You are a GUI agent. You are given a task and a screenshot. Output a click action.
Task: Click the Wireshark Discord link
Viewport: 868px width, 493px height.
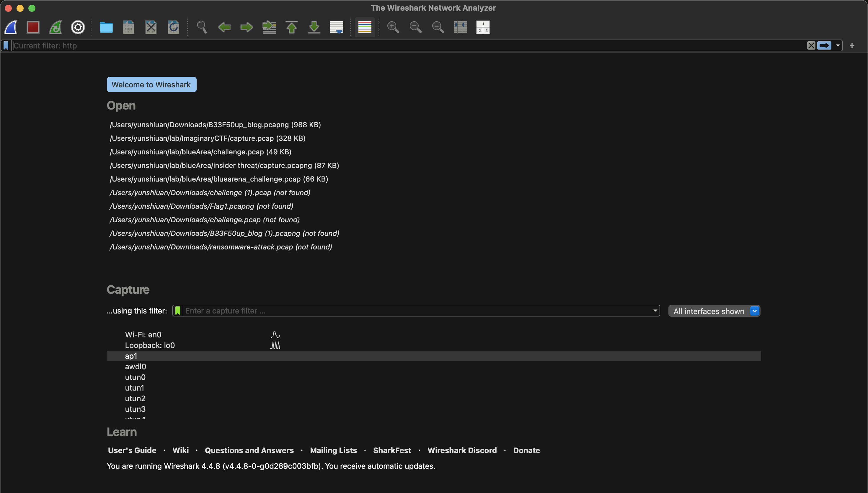click(x=462, y=450)
